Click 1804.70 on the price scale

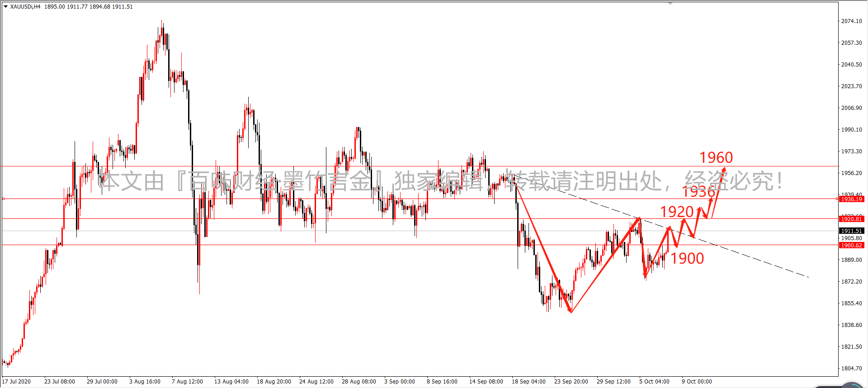click(x=851, y=369)
